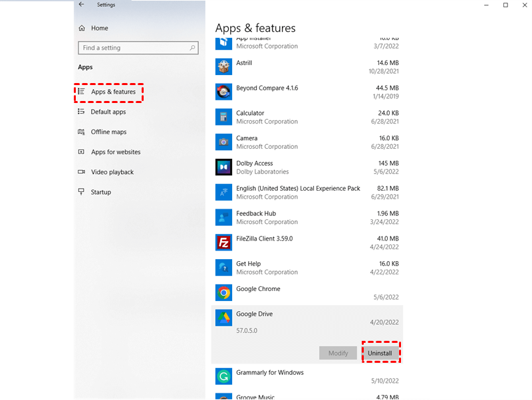This screenshot has width=532, height=400.
Task: Click the Default apps sidebar icon
Action: pyautogui.click(x=81, y=112)
